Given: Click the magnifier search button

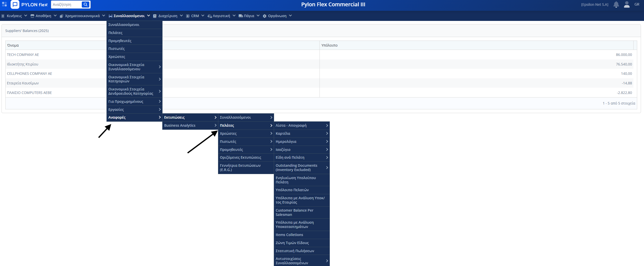Looking at the screenshot, I should pyautogui.click(x=86, y=5).
